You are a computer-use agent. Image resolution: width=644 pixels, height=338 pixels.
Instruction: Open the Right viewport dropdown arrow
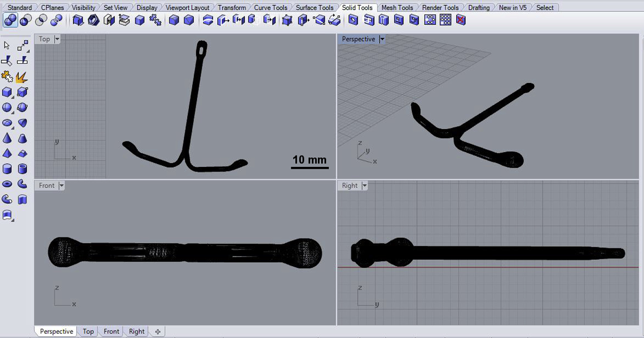coord(365,185)
